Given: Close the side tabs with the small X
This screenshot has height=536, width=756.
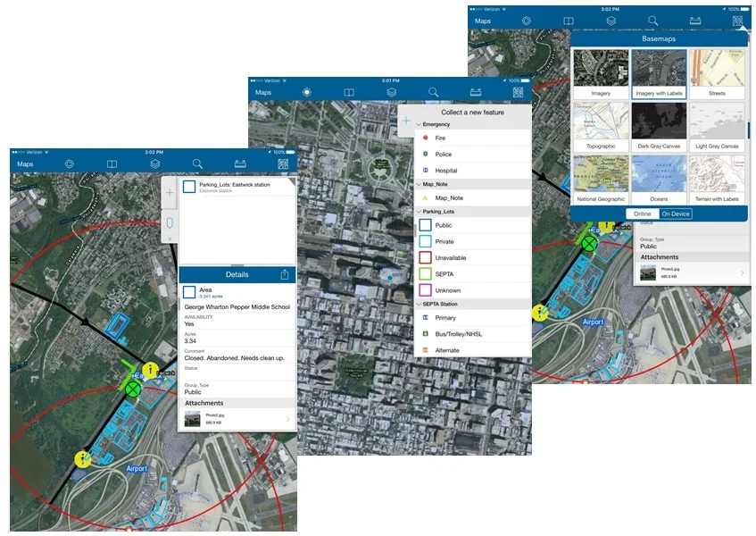Looking at the screenshot, I should coord(170,239).
